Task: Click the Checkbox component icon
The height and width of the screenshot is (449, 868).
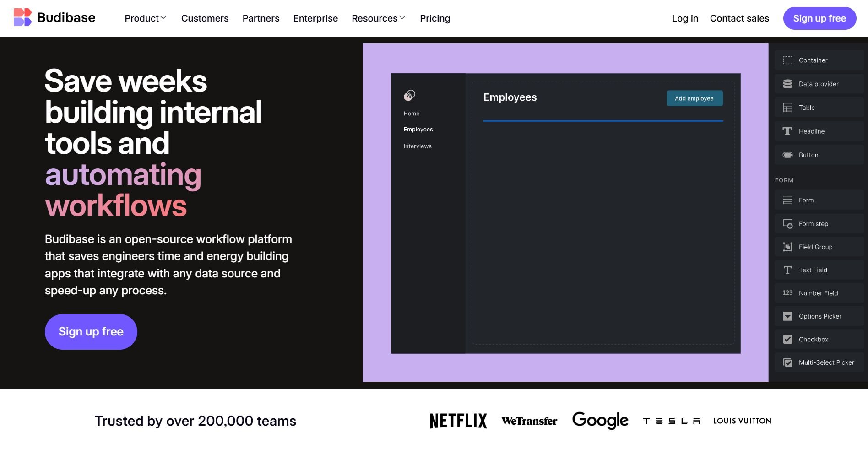Action: 787,340
